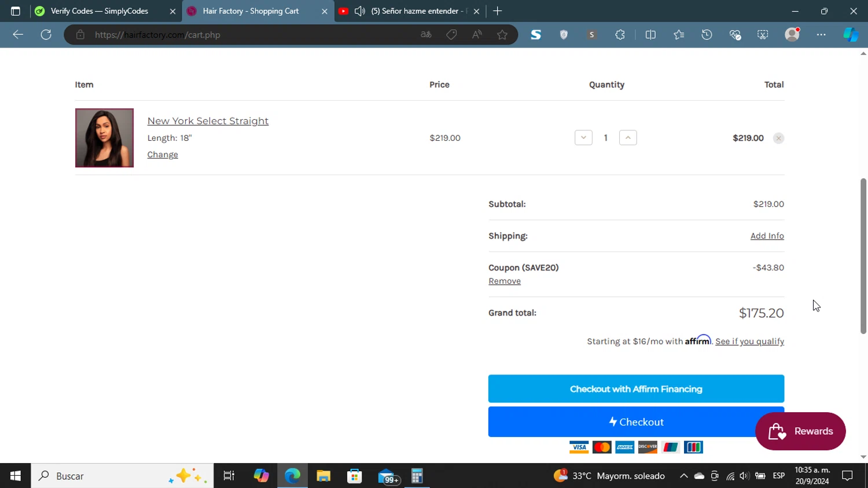
Task: Open Microsoft Store from the taskbar
Action: click(354, 476)
